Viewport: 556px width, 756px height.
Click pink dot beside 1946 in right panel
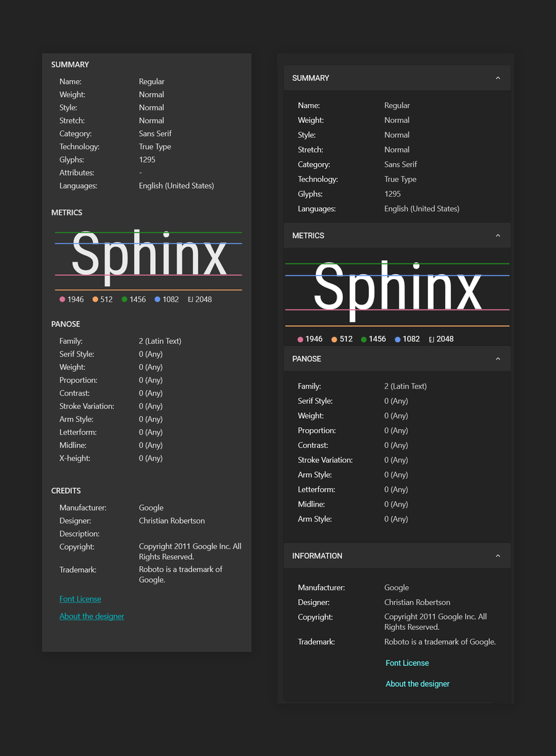coord(301,340)
